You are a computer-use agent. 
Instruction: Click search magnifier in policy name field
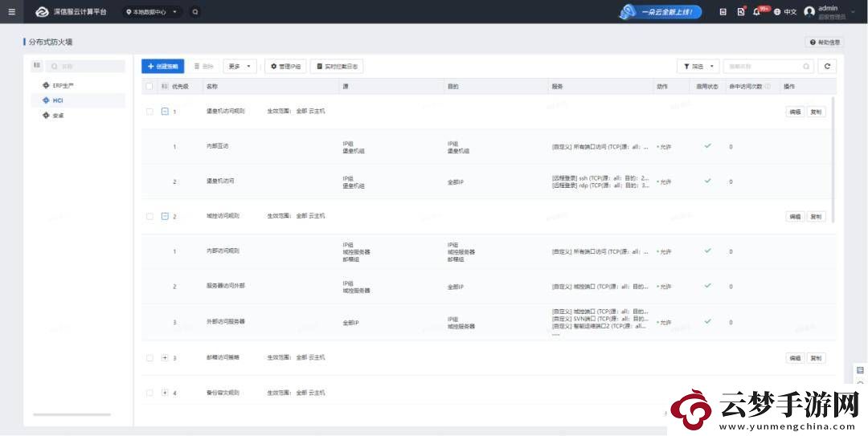tap(806, 67)
